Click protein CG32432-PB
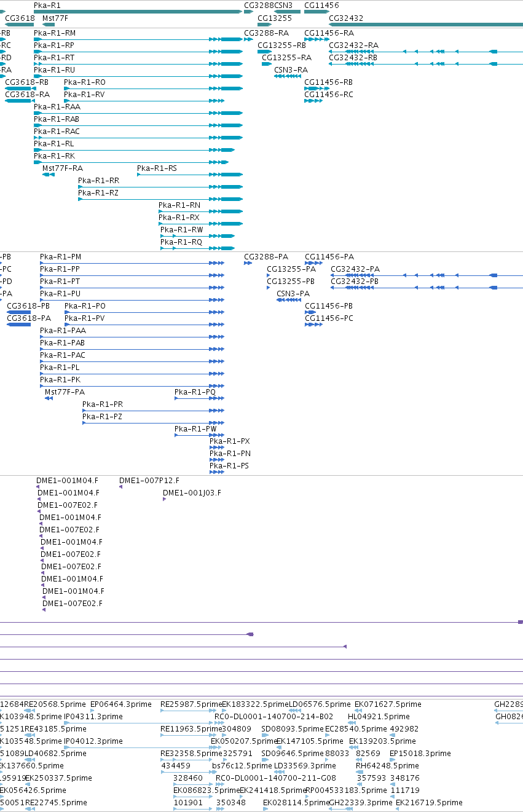This screenshot has height=812, width=523. 355,282
